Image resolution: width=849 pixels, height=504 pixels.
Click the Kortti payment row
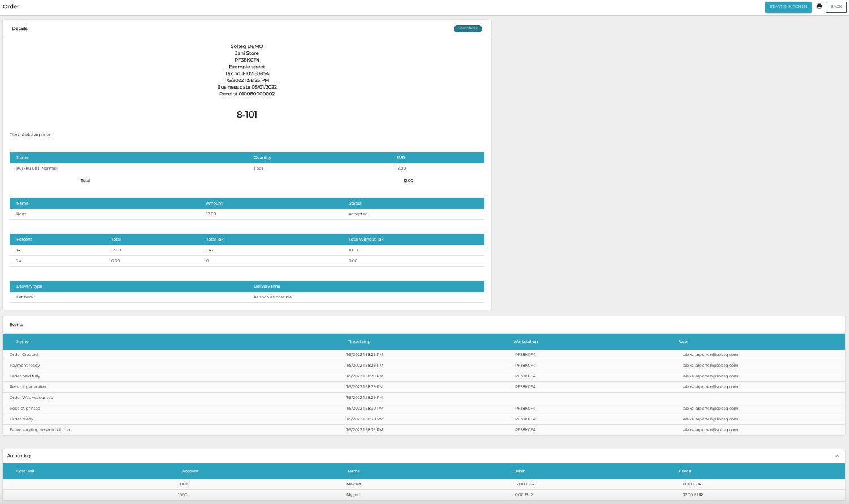(22, 214)
